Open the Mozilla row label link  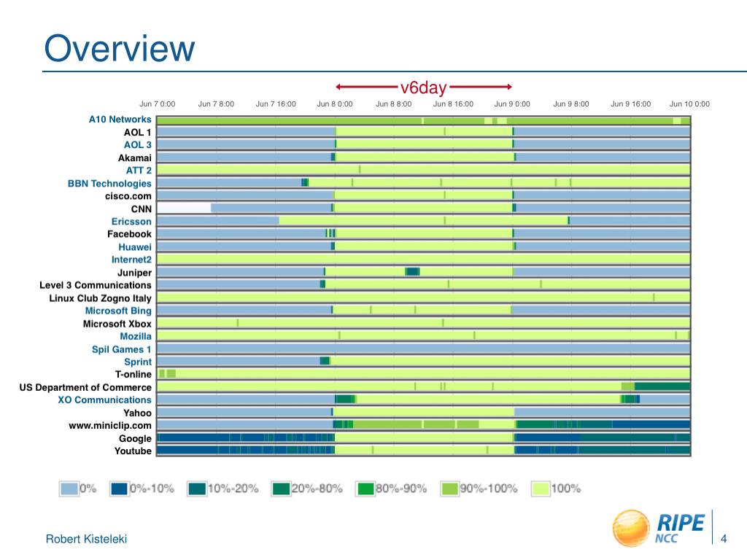pyautogui.click(x=136, y=336)
